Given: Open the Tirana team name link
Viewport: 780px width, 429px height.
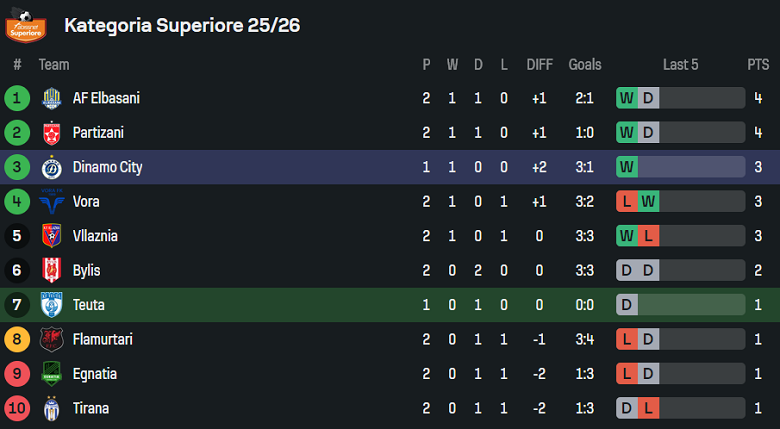Looking at the screenshot, I should [x=91, y=408].
